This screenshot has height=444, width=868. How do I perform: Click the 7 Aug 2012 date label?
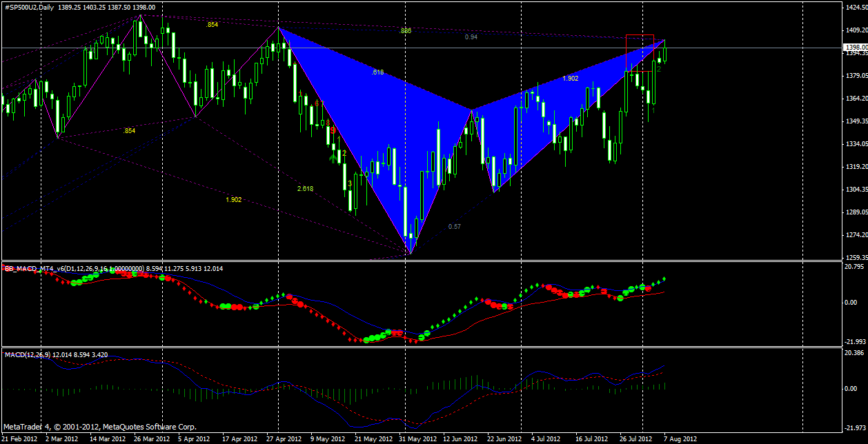(680, 438)
